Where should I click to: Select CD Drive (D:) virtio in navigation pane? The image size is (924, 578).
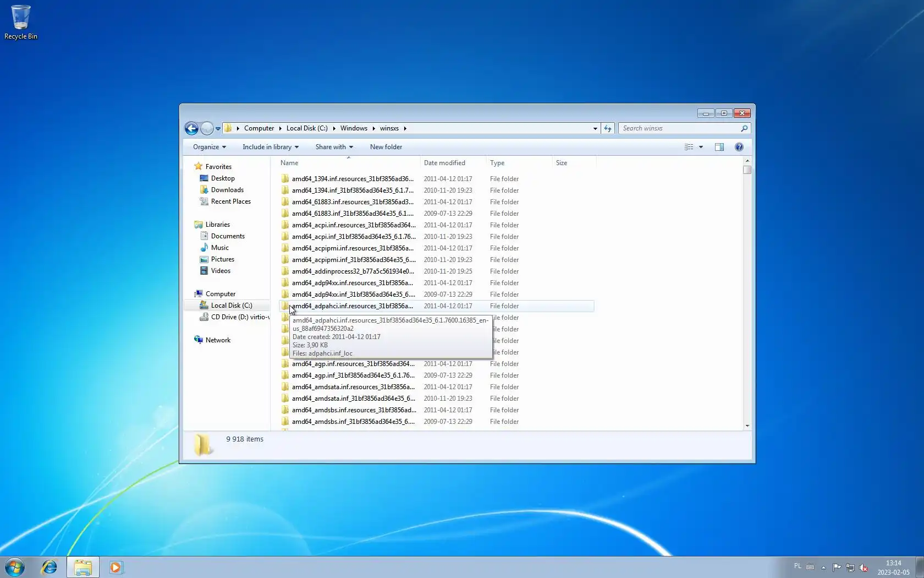(x=240, y=317)
